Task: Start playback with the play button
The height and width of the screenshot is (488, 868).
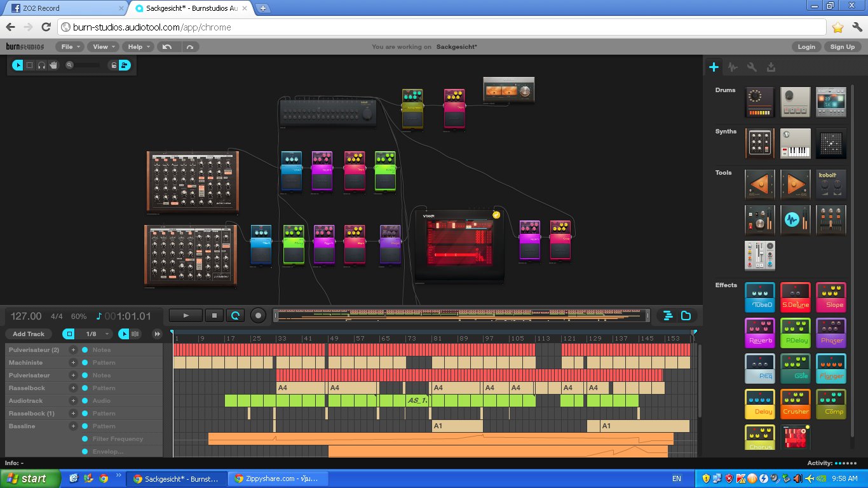Action: pyautogui.click(x=186, y=315)
